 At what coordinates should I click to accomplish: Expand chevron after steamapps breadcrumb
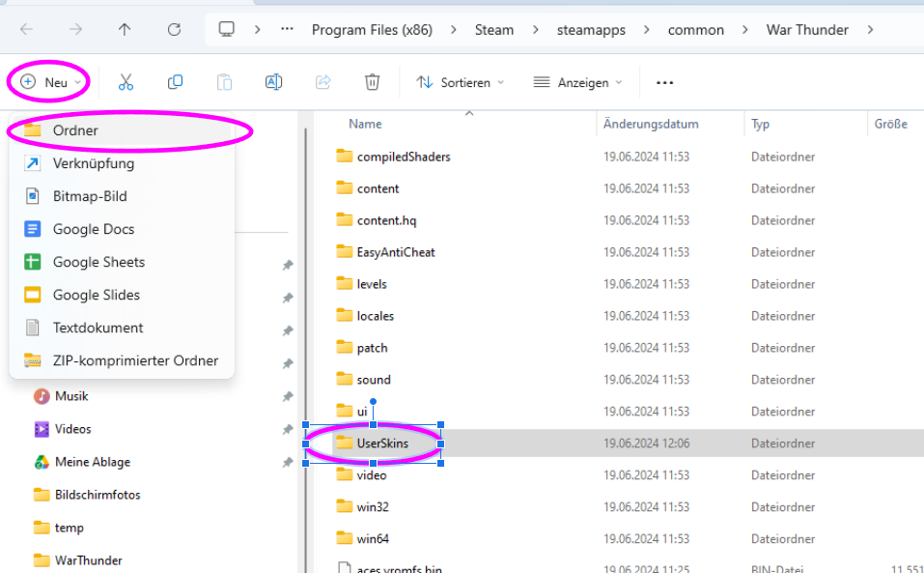[x=647, y=30]
